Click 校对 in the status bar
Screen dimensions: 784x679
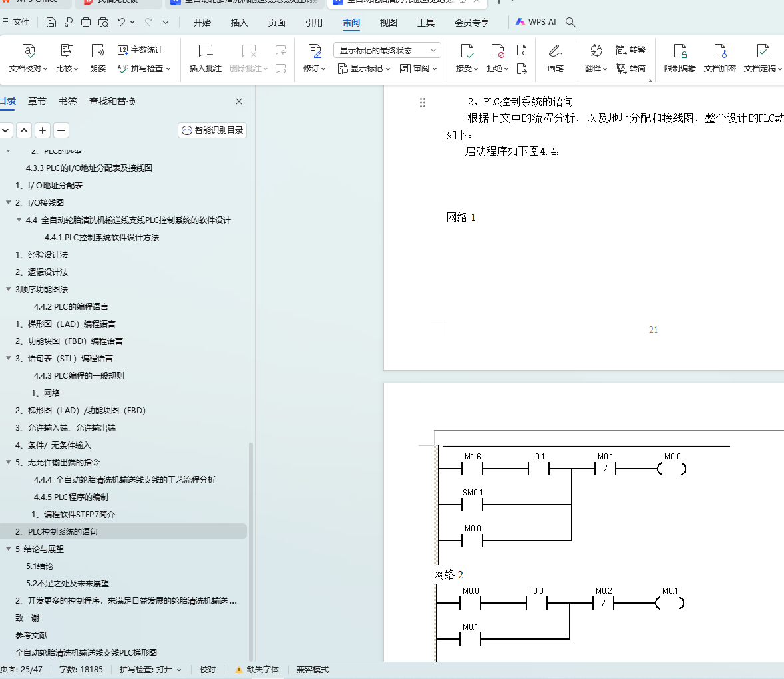coord(208,670)
